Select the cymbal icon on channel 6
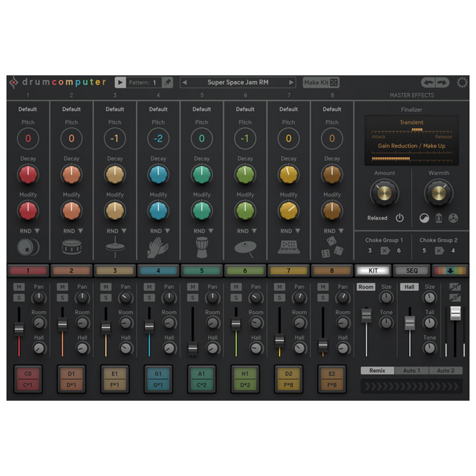Viewport: 476px width, 476px height. [x=245, y=248]
